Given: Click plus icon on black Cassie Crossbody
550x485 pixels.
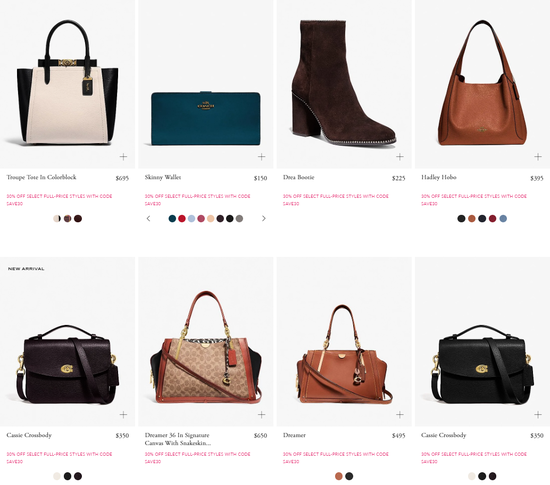Looking at the screenshot, I should click(x=538, y=415).
